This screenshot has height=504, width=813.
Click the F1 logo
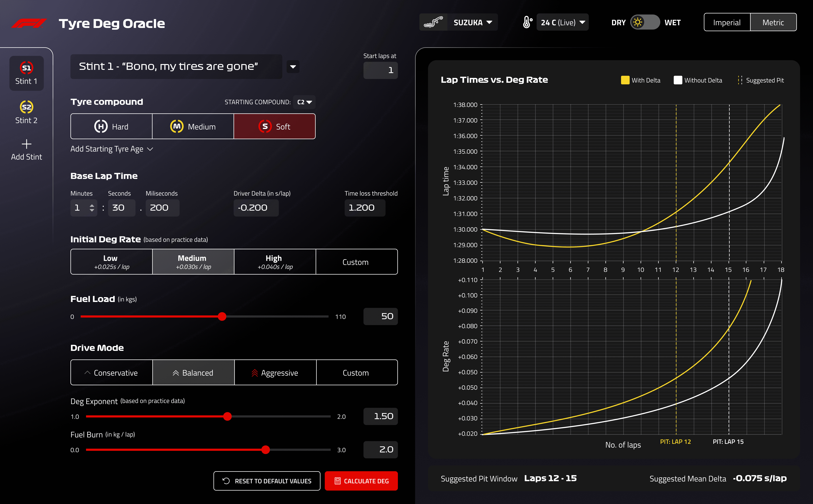(29, 23)
